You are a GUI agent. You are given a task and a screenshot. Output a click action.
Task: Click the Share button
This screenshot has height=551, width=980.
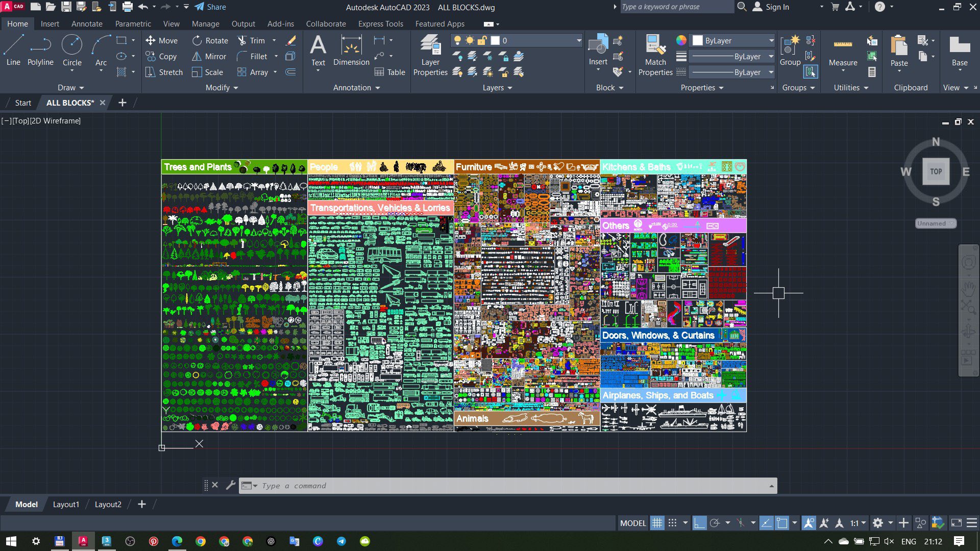(210, 7)
